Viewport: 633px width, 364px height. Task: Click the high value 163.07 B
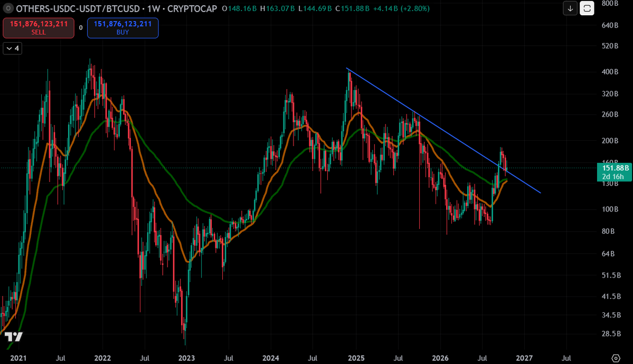280,8
